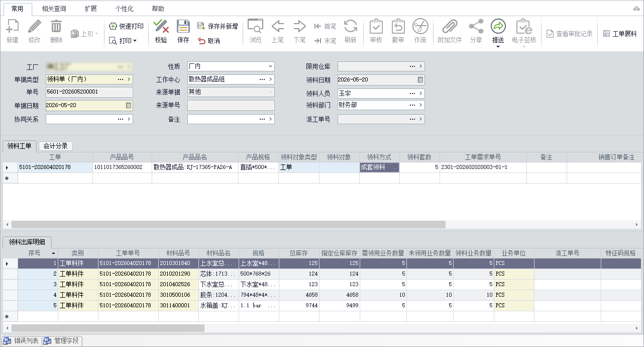This screenshot has width=644, height=347.
Task: Click the 推送 (Push) icon
Action: coord(498,26)
